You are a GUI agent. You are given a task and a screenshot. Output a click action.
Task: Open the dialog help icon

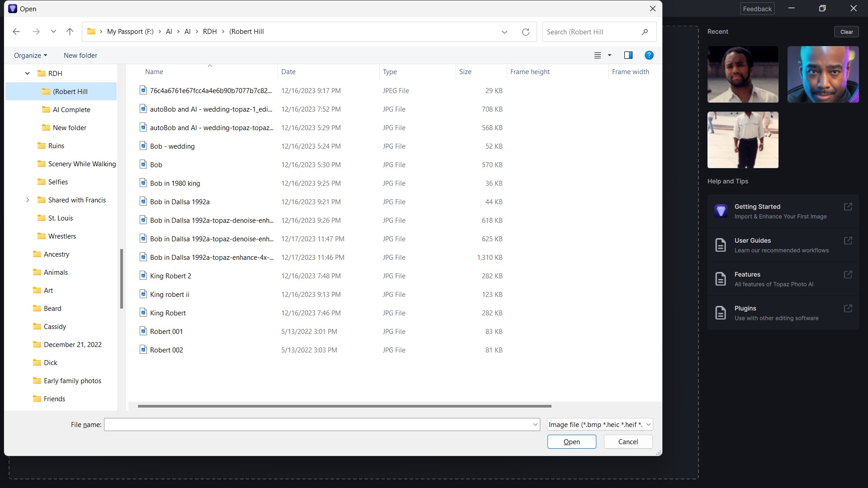[x=649, y=55]
